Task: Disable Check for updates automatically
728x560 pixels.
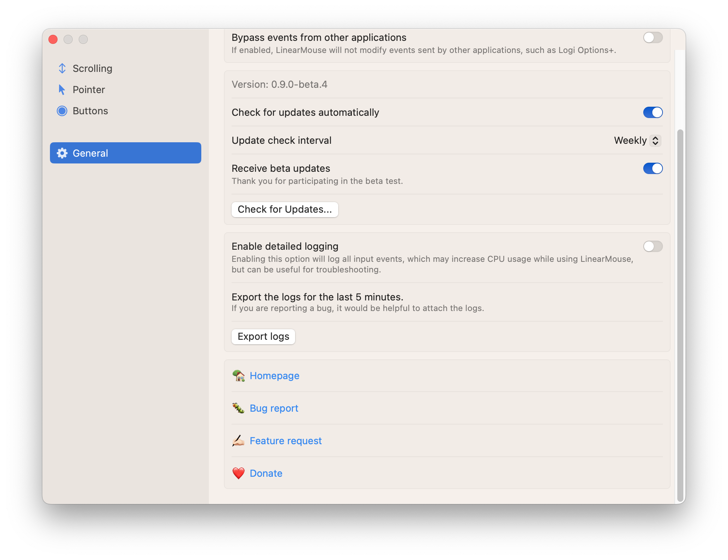Action: tap(653, 112)
